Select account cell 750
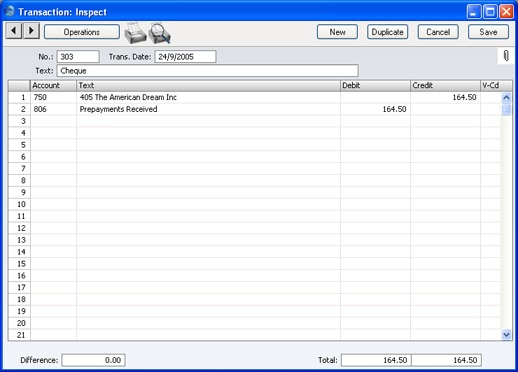This screenshot has width=518, height=372. 53,97
